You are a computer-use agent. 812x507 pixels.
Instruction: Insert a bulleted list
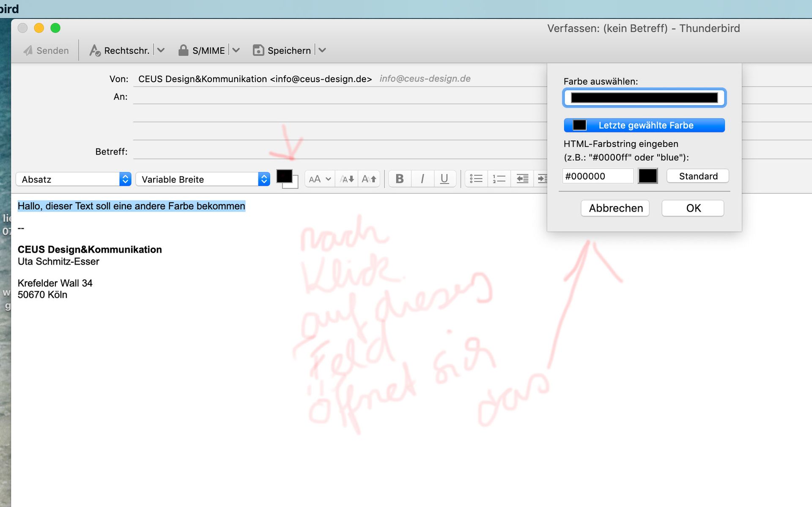click(x=476, y=179)
